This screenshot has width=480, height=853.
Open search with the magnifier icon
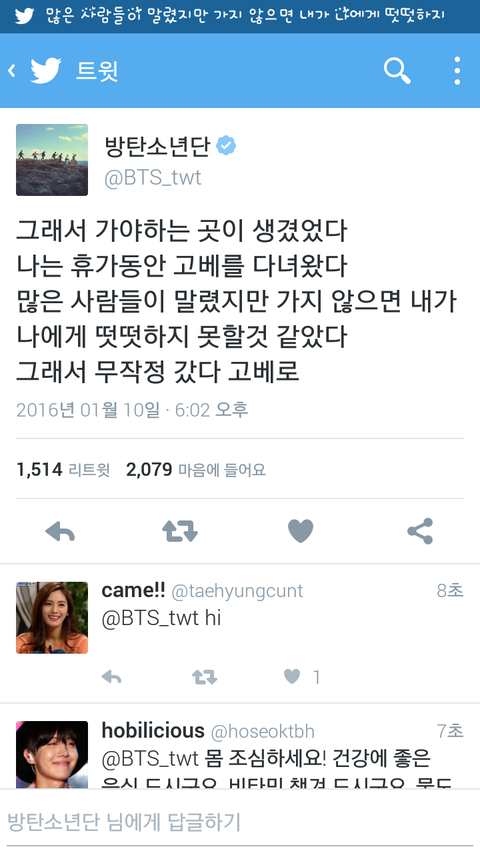tap(397, 71)
